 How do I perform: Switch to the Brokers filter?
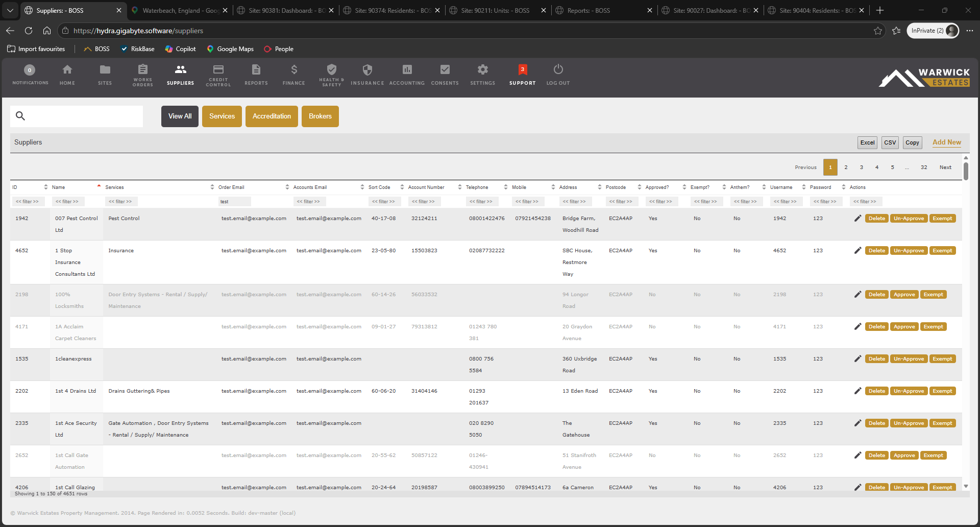click(x=320, y=116)
